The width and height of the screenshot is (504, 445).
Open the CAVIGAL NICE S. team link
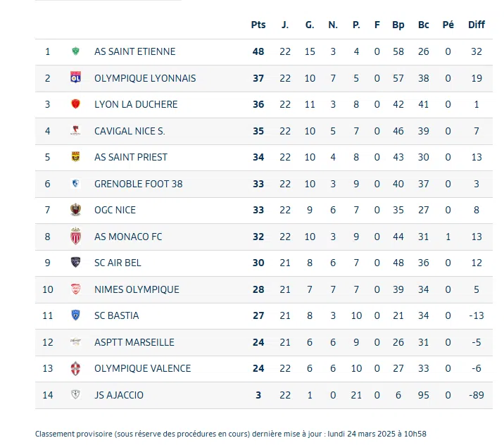click(130, 131)
